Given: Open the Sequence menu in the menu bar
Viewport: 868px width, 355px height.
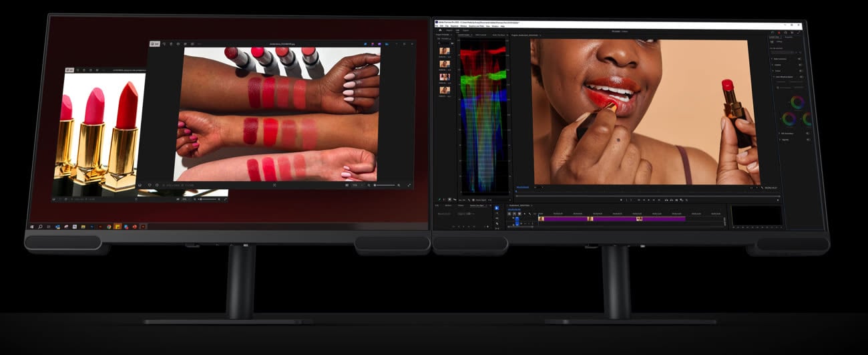Looking at the screenshot, I should tap(455, 26).
